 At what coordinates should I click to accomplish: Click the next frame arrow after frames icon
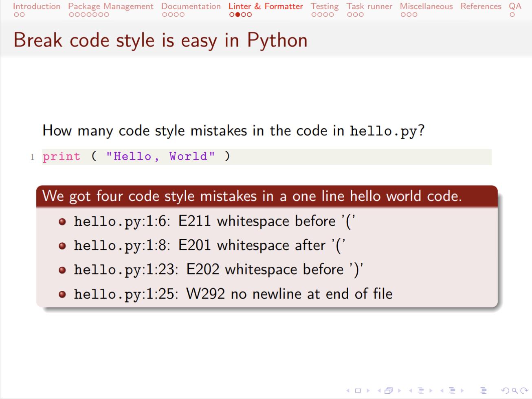point(399,391)
